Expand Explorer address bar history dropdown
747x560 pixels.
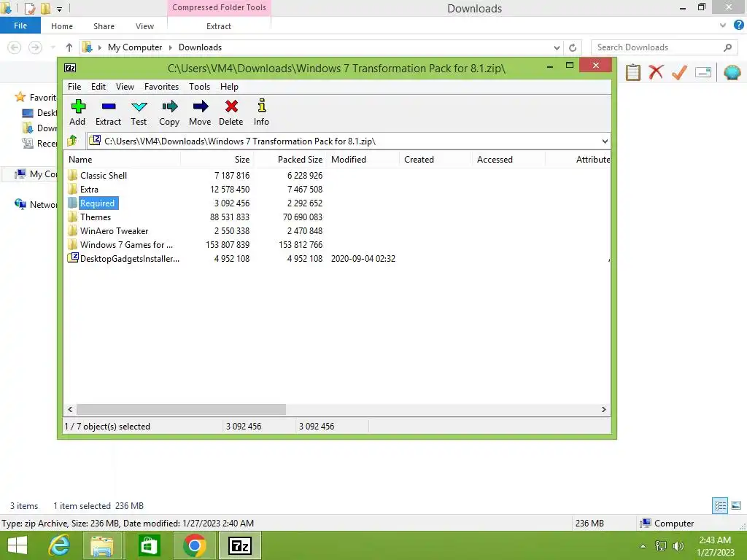coord(557,47)
